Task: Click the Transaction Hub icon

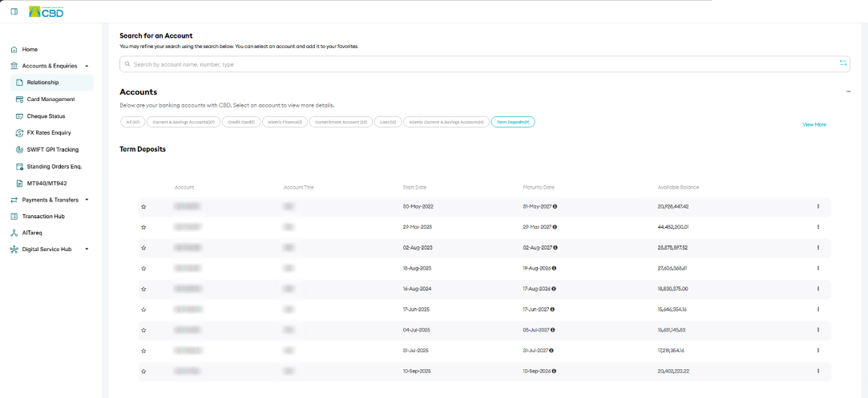Action: tap(14, 216)
